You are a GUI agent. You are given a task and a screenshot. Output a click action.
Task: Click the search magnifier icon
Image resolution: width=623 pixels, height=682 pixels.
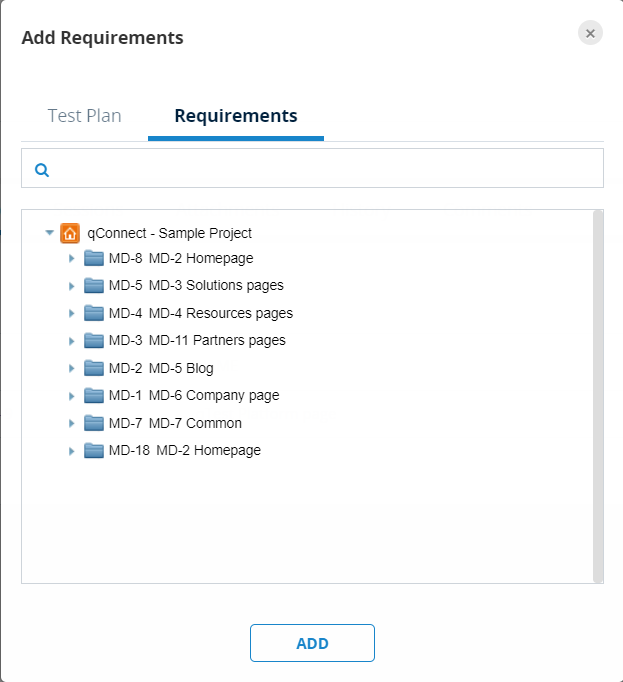pyautogui.click(x=42, y=170)
